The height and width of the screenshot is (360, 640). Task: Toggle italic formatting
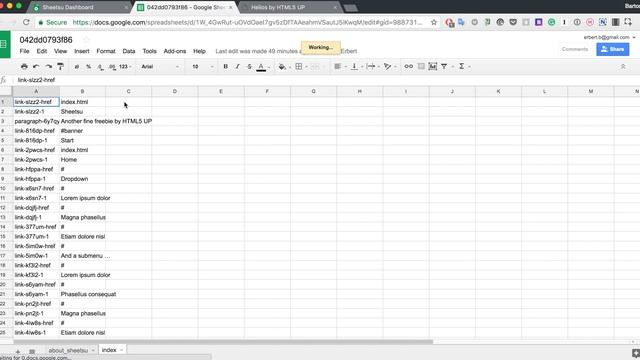point(237,67)
